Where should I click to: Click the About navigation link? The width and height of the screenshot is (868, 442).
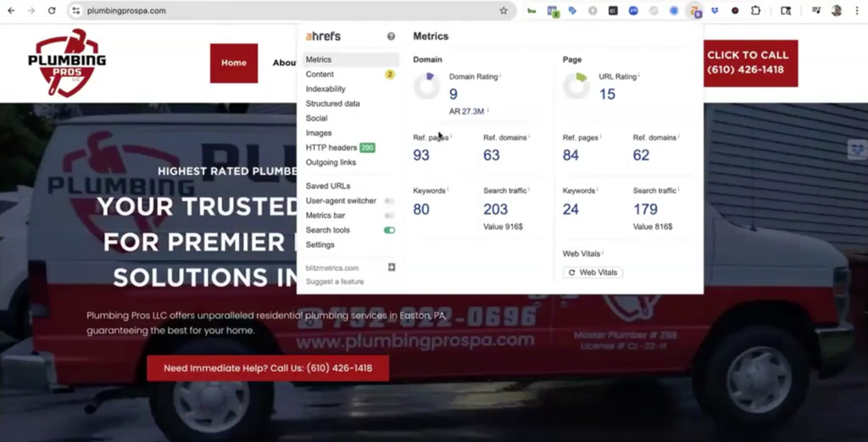click(x=284, y=63)
